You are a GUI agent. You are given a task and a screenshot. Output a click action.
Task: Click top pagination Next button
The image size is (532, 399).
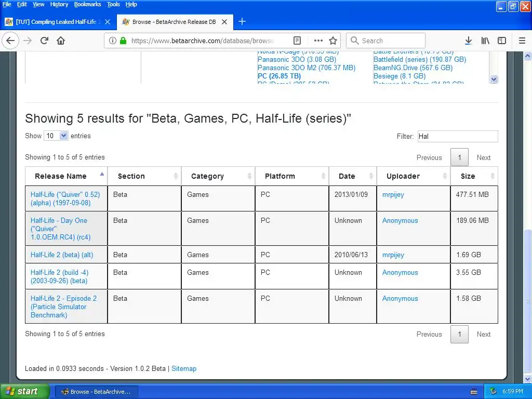point(484,157)
